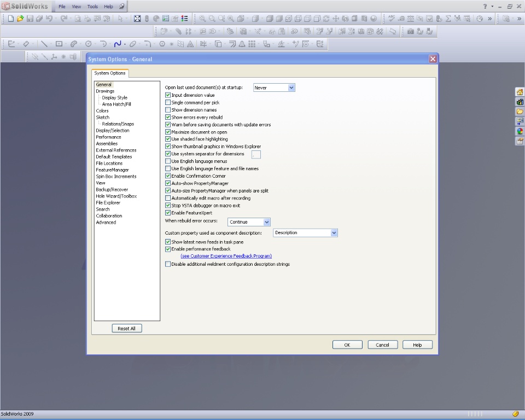
Task: Click the Cancel button
Action: pos(382,345)
